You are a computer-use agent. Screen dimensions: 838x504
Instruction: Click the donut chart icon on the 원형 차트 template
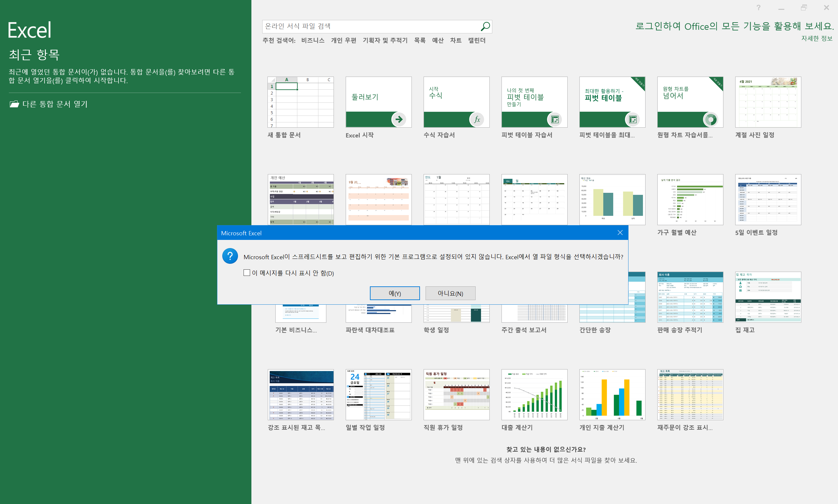(711, 119)
